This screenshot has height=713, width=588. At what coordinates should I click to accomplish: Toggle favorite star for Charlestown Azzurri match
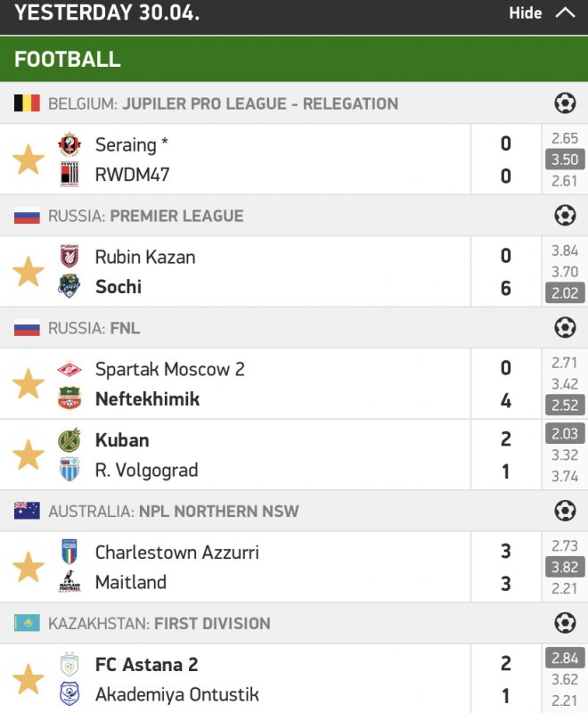tap(28, 567)
